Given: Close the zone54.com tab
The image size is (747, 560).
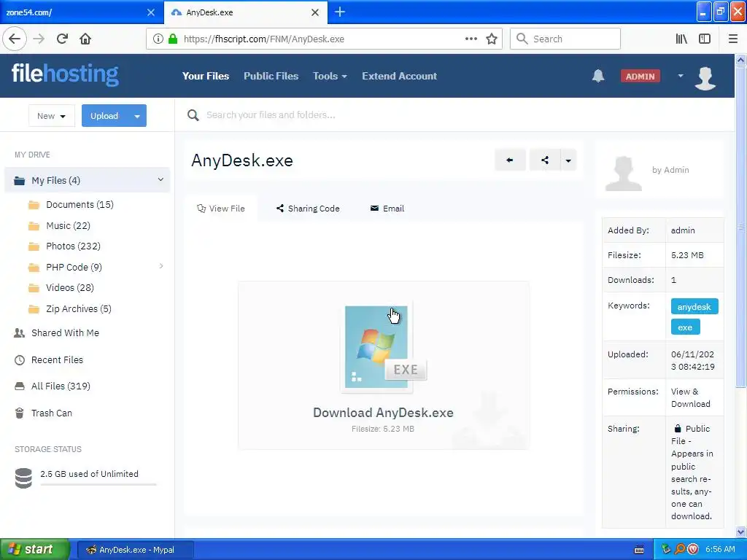Looking at the screenshot, I should pos(151,12).
